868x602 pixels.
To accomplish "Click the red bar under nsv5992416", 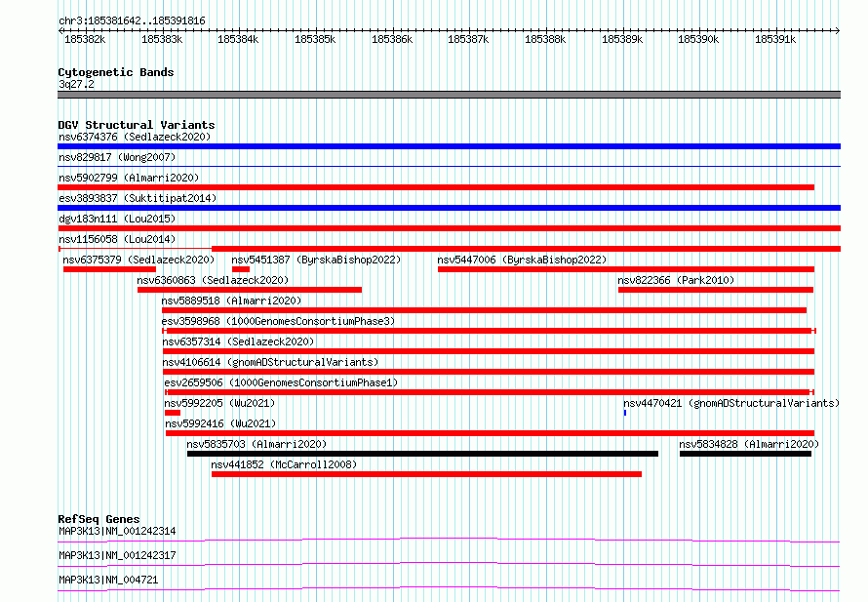I will click(x=490, y=433).
